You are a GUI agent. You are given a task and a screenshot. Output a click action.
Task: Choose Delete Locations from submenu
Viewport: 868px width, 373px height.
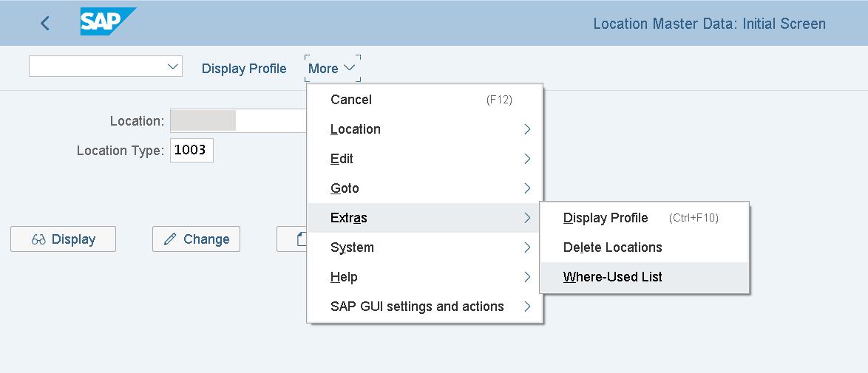pyautogui.click(x=612, y=247)
